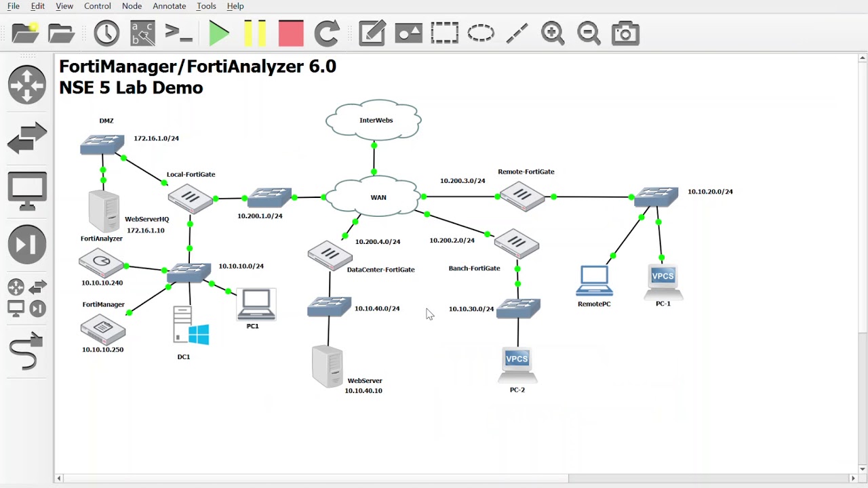The width and height of the screenshot is (868, 488).
Task: Open the Help menu
Action: point(235,6)
